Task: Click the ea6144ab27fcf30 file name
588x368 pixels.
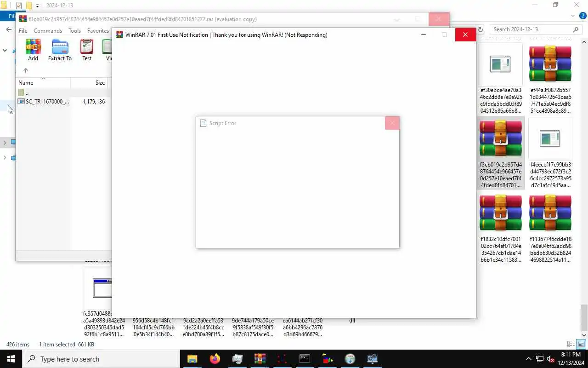Action: (302, 328)
